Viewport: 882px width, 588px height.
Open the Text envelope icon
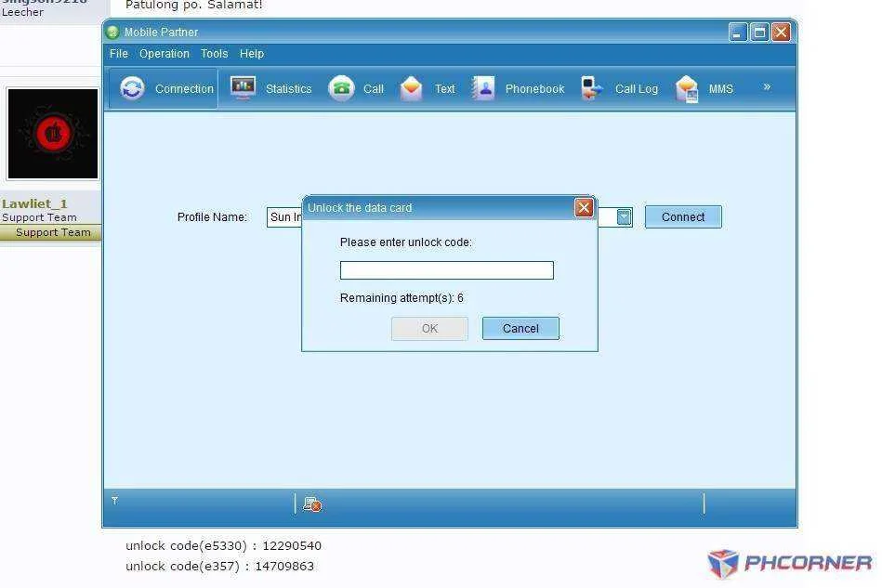[x=411, y=88]
